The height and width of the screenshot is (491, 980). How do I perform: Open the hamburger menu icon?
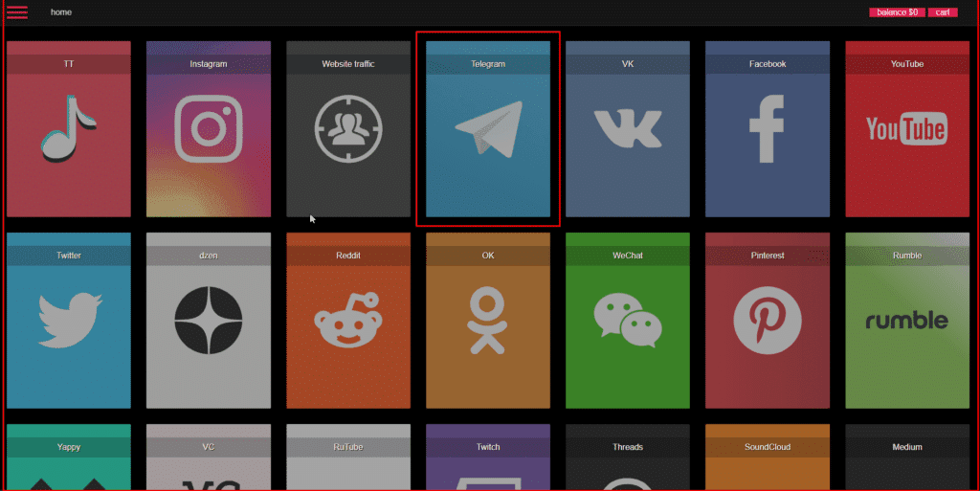click(17, 12)
